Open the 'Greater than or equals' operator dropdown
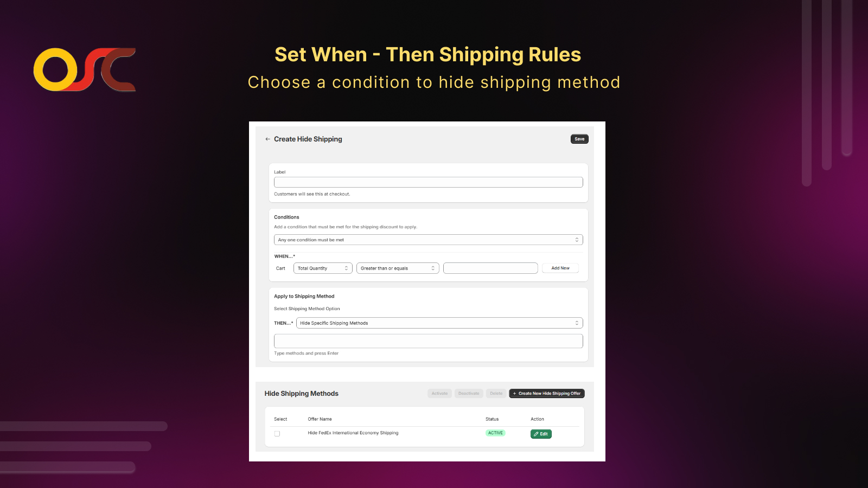 [397, 268]
